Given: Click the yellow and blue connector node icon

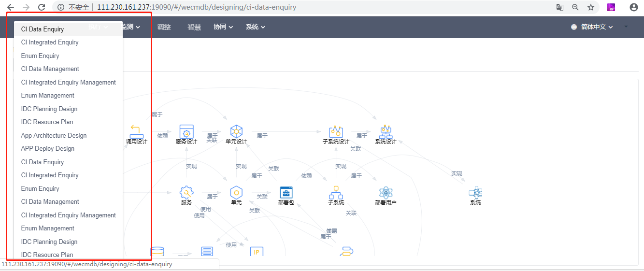Looking at the screenshot, I should pyautogui.click(x=346, y=251).
